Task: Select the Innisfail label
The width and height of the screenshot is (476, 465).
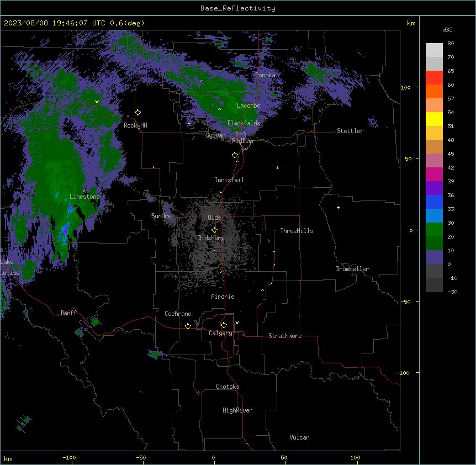Action: (229, 180)
